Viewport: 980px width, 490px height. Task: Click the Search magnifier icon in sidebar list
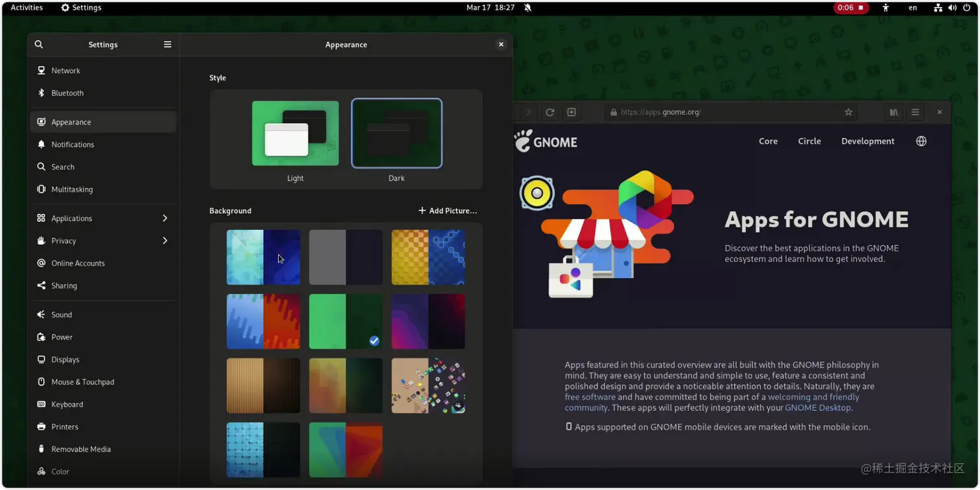(41, 167)
